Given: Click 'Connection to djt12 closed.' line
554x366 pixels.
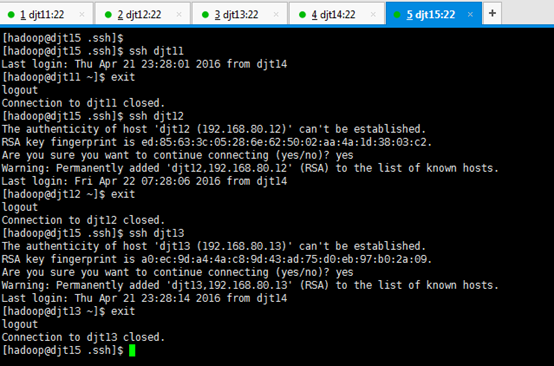Looking at the screenshot, I should pyautogui.click(x=83, y=220).
